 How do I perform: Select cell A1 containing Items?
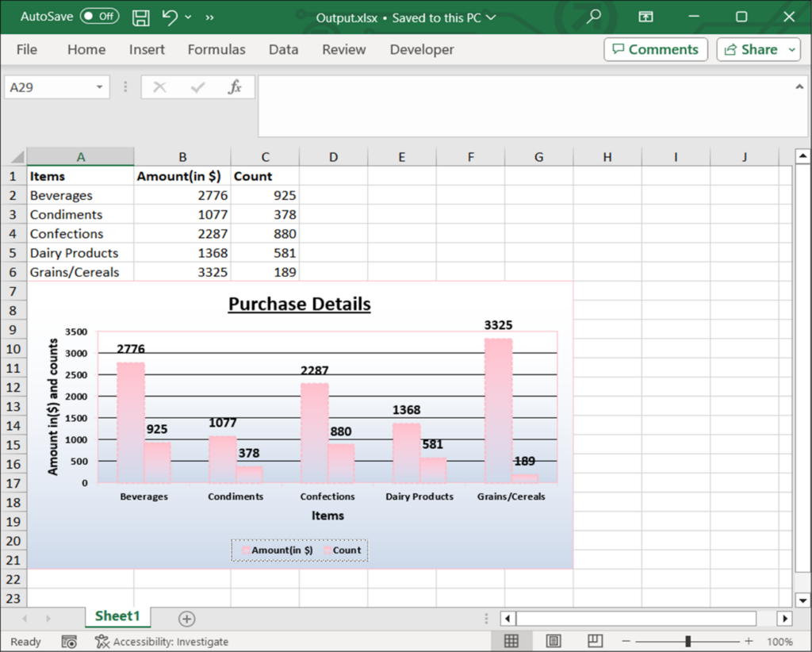(x=79, y=175)
